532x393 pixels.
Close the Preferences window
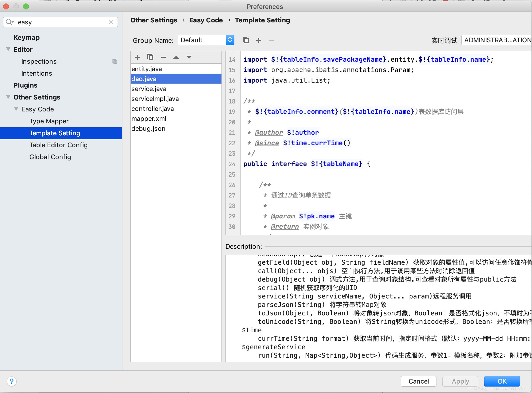pos(6,6)
